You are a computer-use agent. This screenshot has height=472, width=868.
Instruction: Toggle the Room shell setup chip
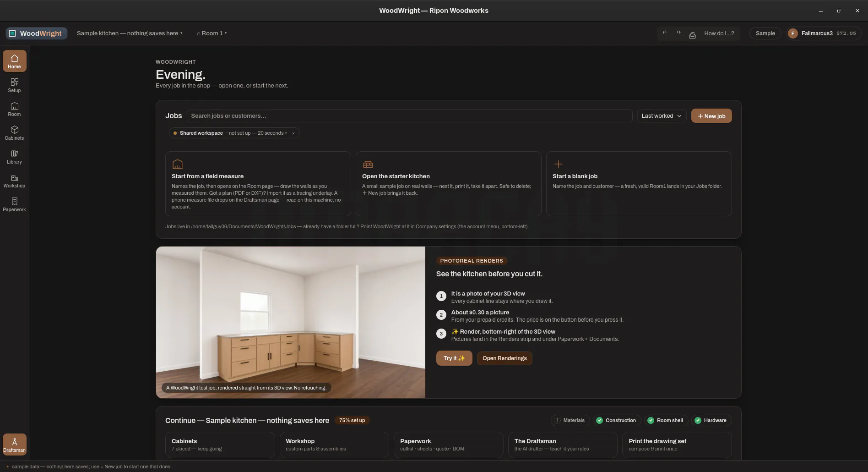tap(666, 420)
